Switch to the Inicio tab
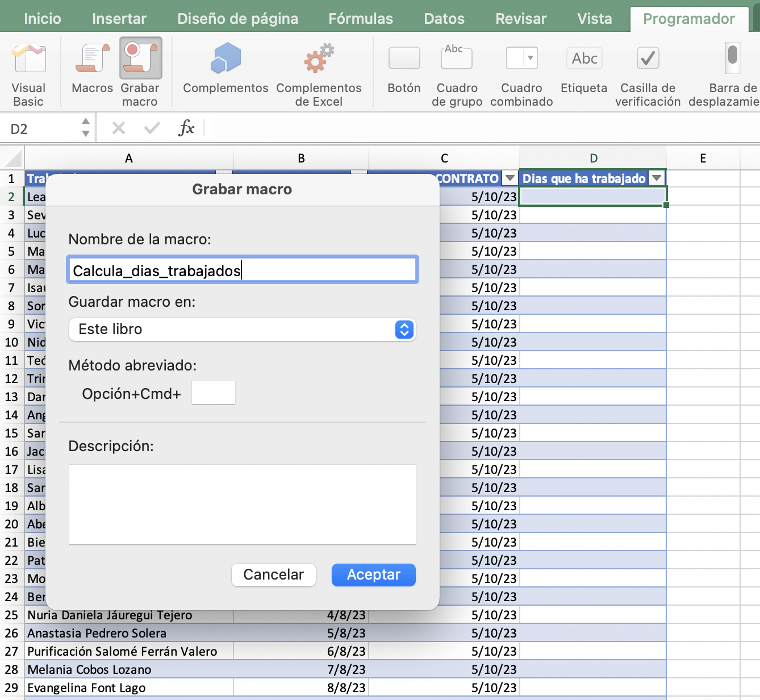 (43, 19)
